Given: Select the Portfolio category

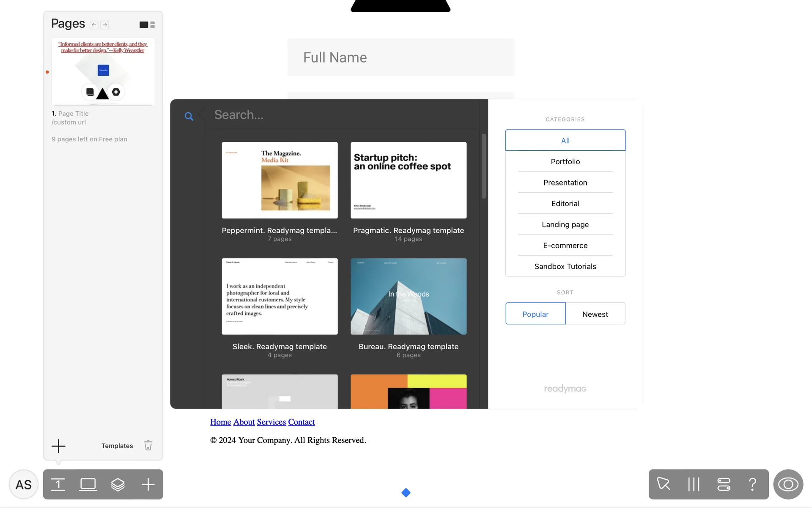Looking at the screenshot, I should coord(565,161).
